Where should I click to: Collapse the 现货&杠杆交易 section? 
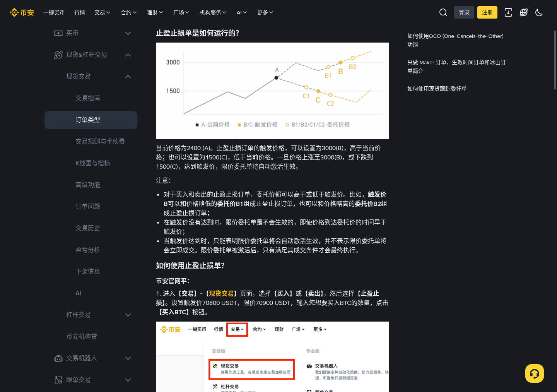[x=128, y=55]
